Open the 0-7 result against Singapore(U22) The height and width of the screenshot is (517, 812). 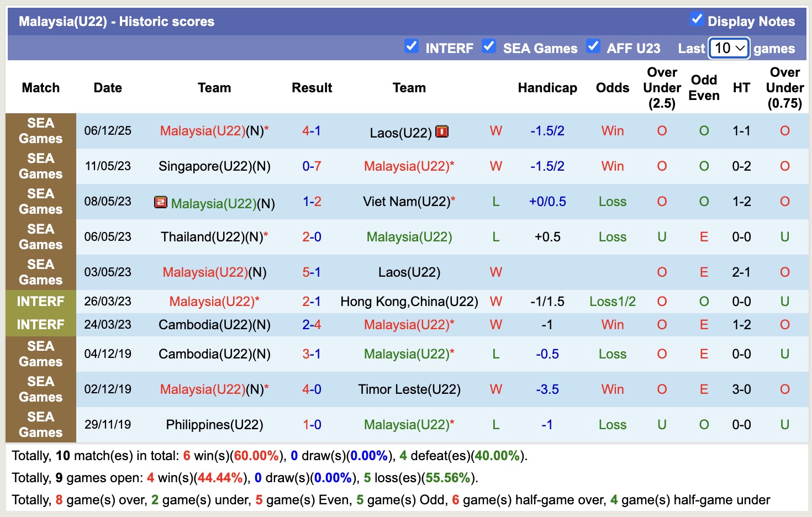coord(312,166)
